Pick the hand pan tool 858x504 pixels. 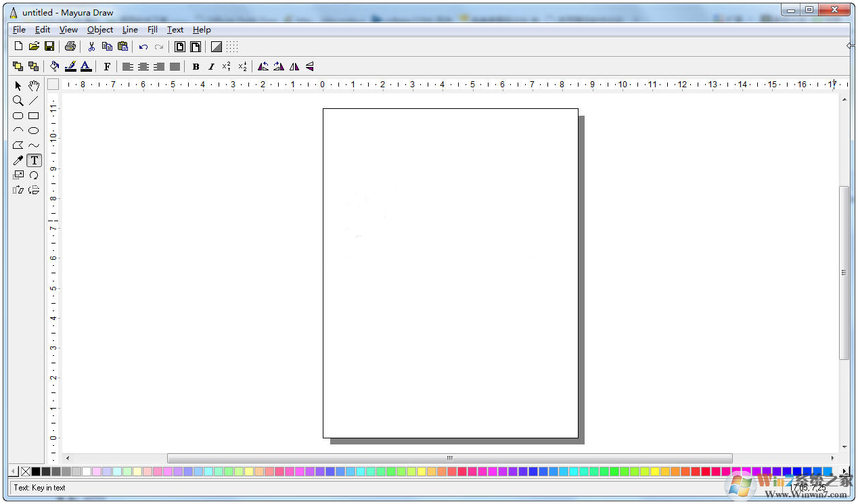pos(34,86)
